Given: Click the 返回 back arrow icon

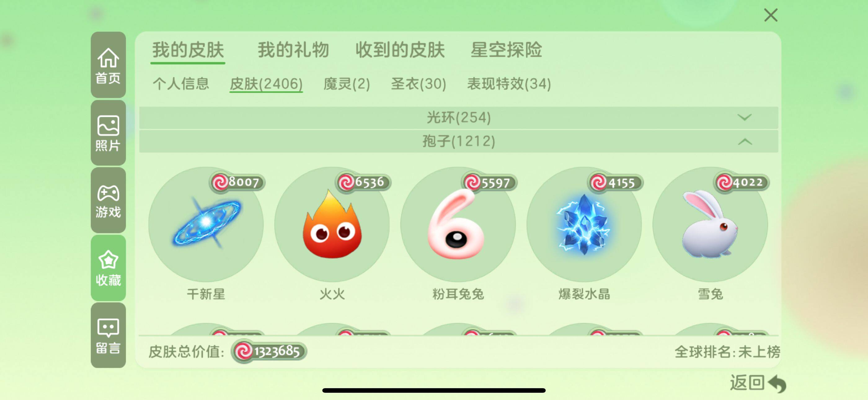Looking at the screenshot, I should pos(777,384).
